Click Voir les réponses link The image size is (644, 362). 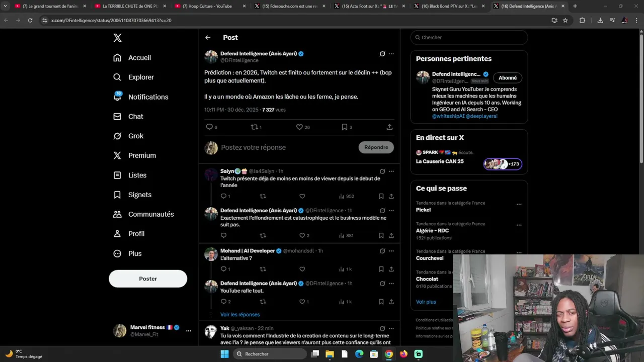coord(240,315)
